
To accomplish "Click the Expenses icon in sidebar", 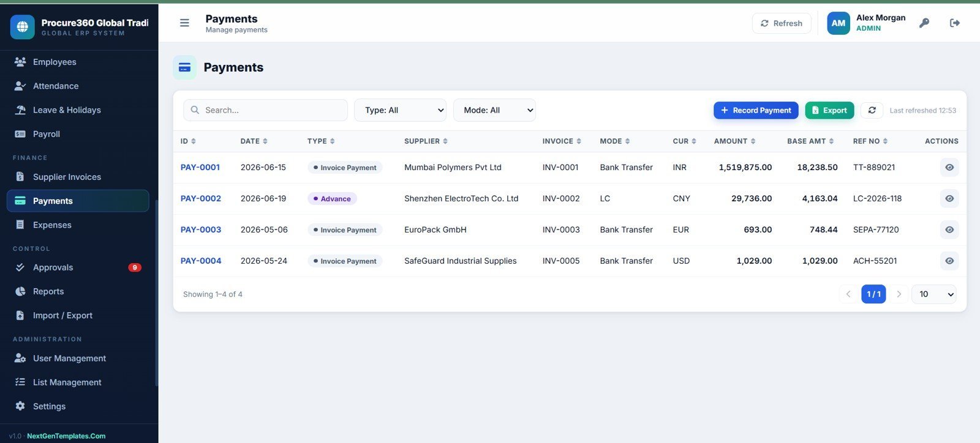I will tap(20, 225).
